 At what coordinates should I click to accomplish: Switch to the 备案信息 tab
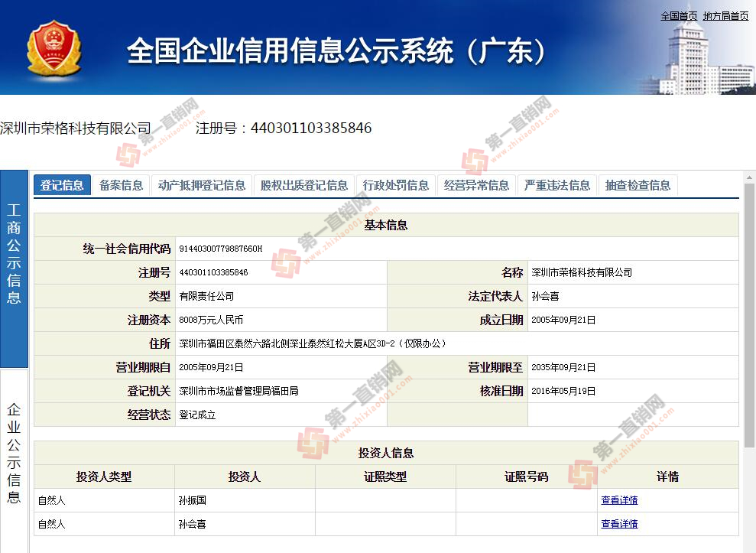pos(121,185)
